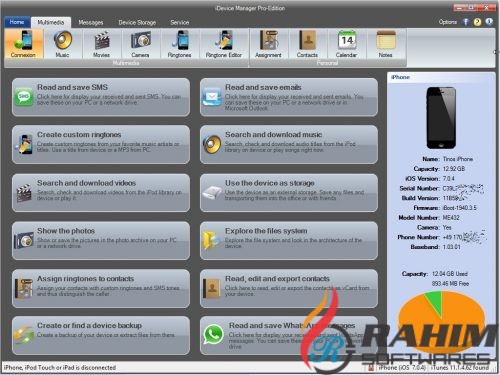
Task: Click the speaker icon beside Search and download music
Action: (212, 144)
